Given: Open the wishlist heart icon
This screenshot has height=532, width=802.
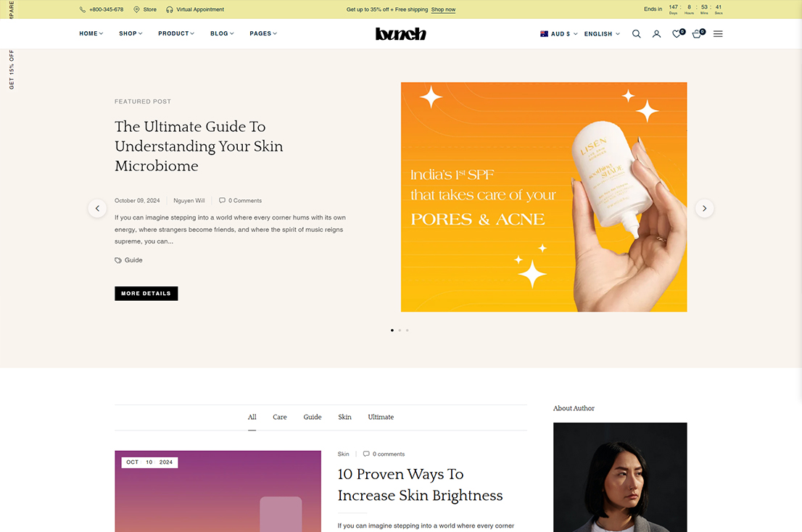Looking at the screenshot, I should tap(677, 34).
